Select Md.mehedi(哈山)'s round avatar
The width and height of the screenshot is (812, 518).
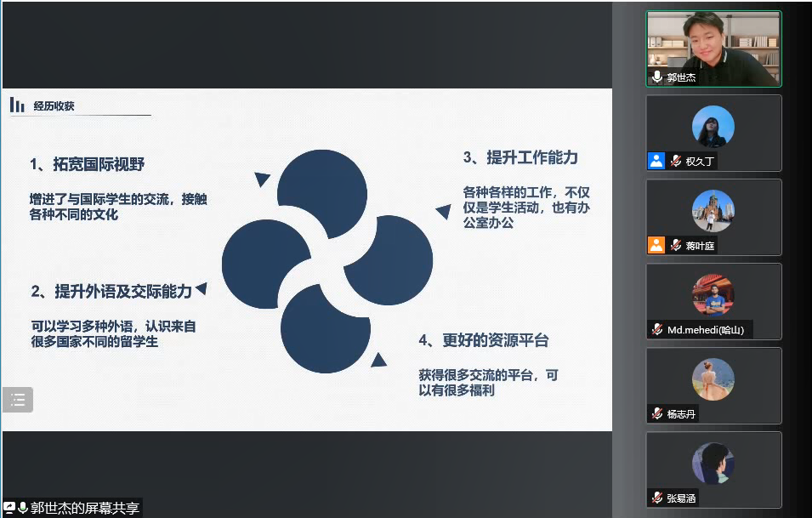pos(713,295)
